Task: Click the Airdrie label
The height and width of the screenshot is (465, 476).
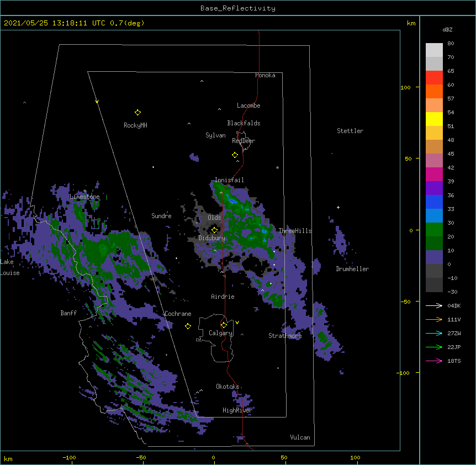Action: pos(223,297)
